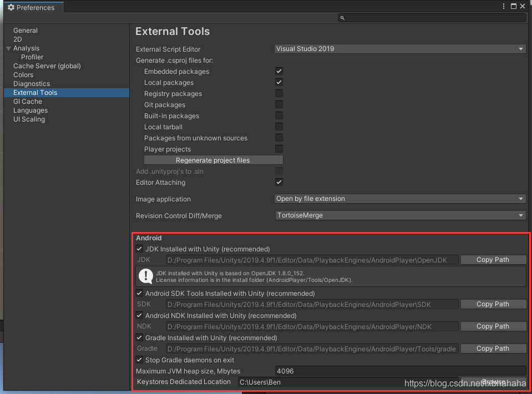Select UI Scaling category
532x394 pixels.
coord(29,119)
